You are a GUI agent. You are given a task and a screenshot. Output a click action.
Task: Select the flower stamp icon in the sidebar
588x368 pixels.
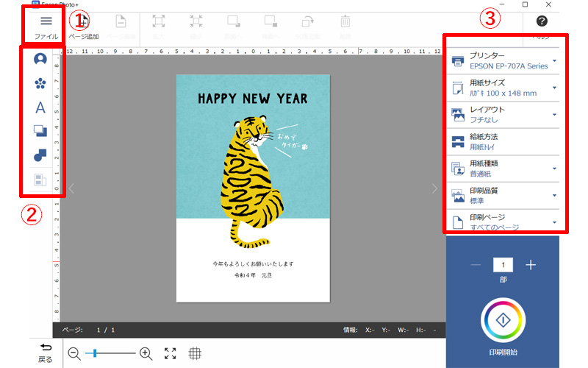coord(40,83)
